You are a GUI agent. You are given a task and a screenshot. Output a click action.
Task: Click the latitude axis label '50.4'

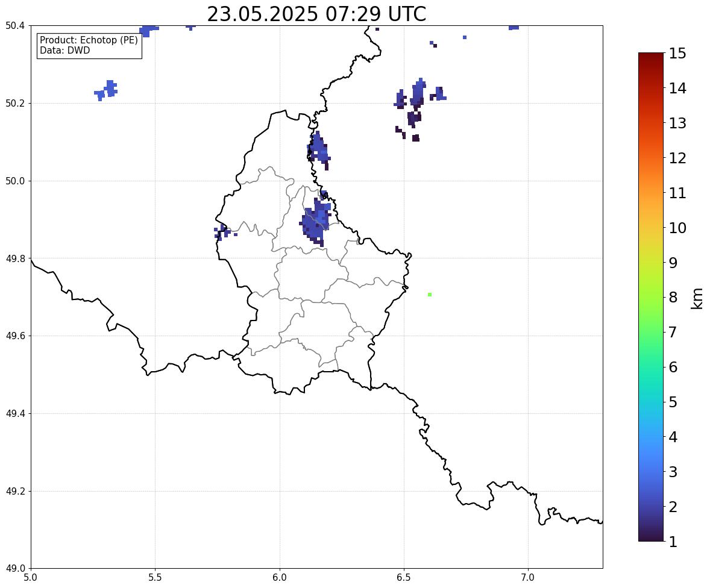(15, 26)
